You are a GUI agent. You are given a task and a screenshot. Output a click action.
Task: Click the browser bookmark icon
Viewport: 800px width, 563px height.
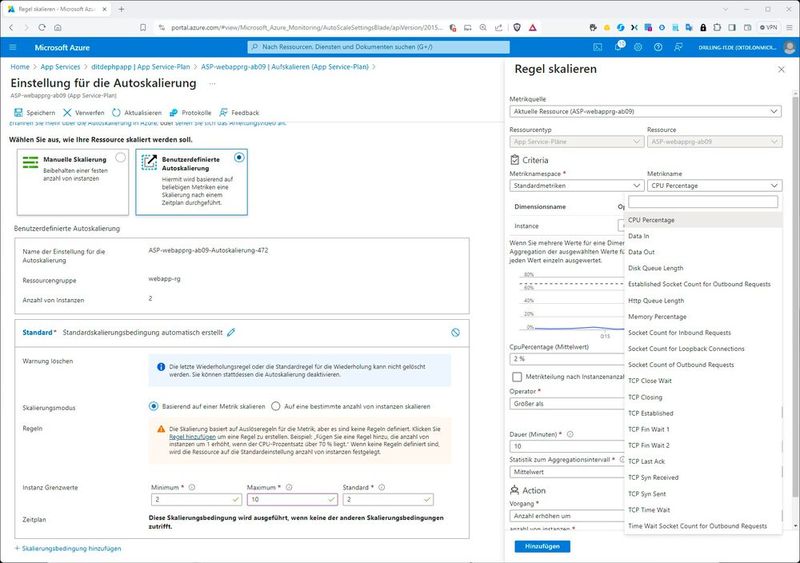point(143,28)
